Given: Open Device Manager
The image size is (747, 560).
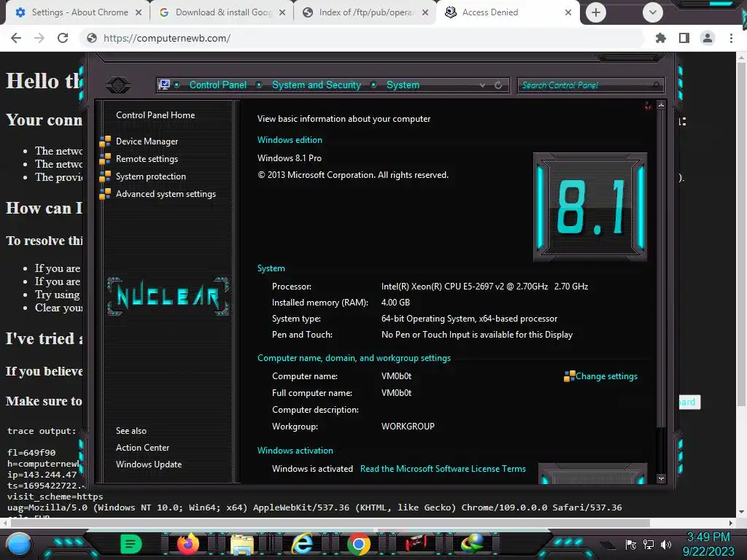Looking at the screenshot, I should click(147, 141).
